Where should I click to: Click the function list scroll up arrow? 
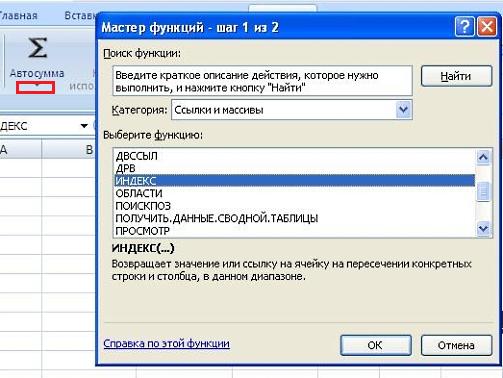tap(483, 157)
